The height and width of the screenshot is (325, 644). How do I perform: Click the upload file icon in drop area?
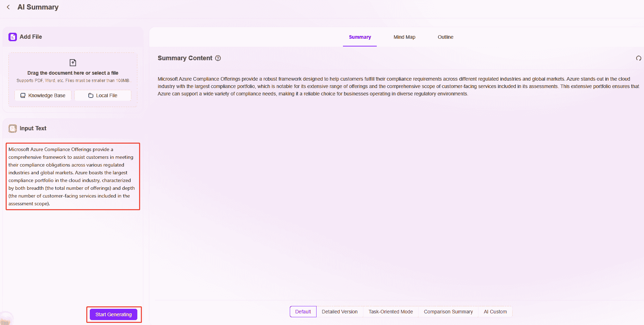(73, 63)
